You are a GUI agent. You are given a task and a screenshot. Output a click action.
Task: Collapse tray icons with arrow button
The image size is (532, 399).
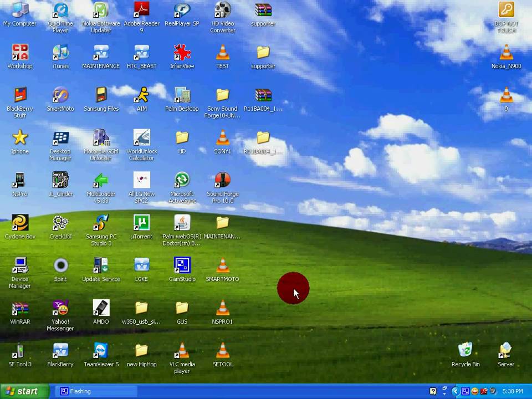tap(454, 391)
